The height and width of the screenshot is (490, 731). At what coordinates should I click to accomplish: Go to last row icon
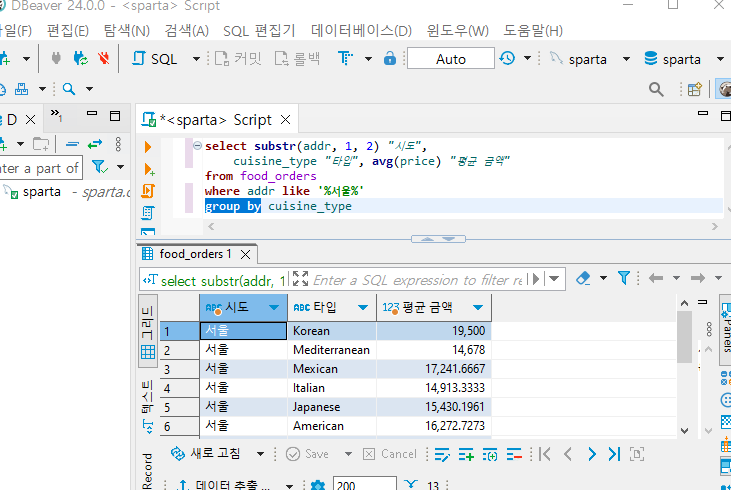point(614,454)
